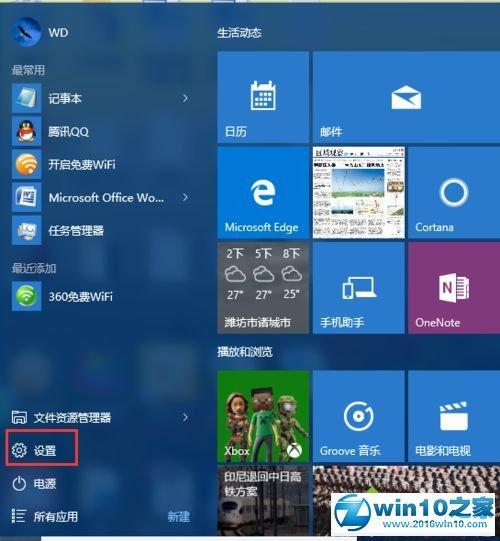The height and width of the screenshot is (541, 500).
Task: Click the 所有应用 label text
Action: click(56, 517)
